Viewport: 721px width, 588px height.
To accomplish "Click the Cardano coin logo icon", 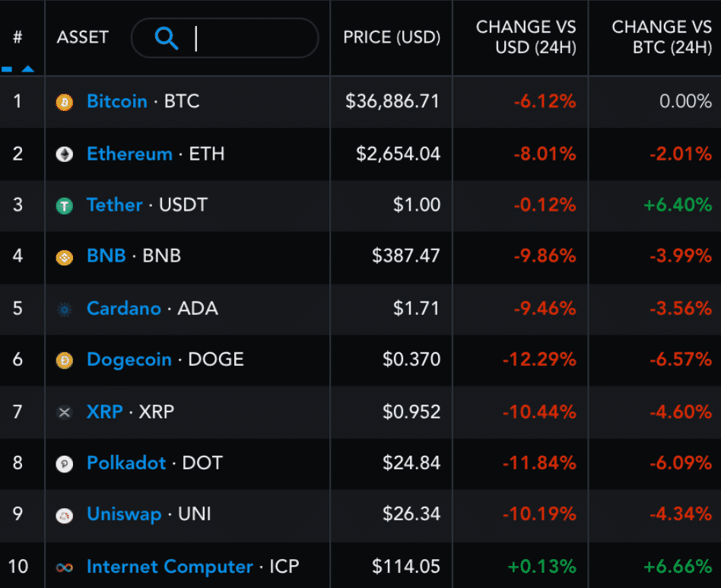I will pyautogui.click(x=65, y=309).
